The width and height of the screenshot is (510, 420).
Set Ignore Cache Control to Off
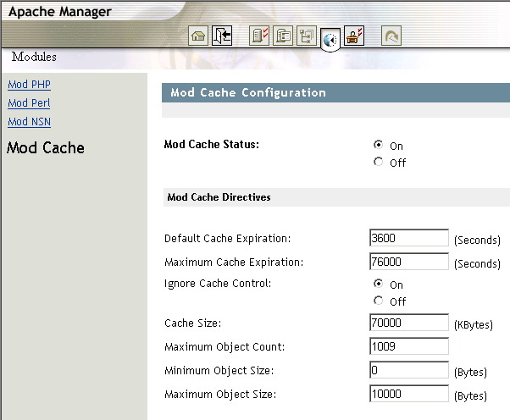coord(378,301)
